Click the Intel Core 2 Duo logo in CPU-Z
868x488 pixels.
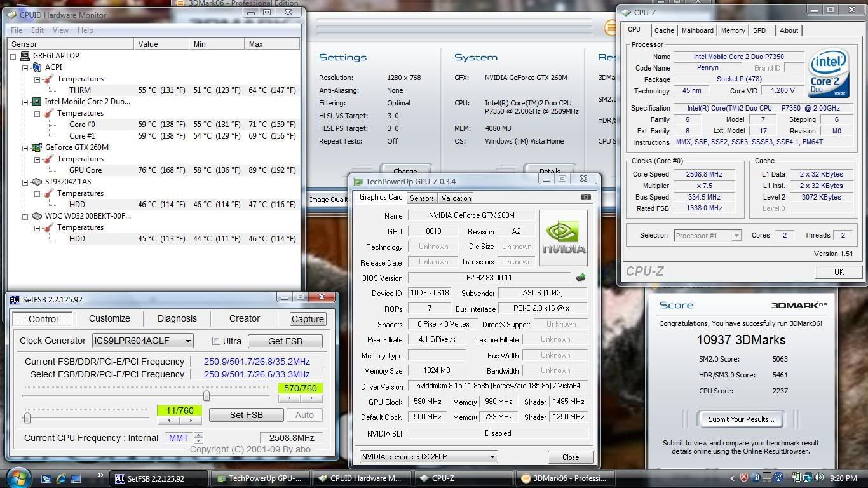point(829,74)
